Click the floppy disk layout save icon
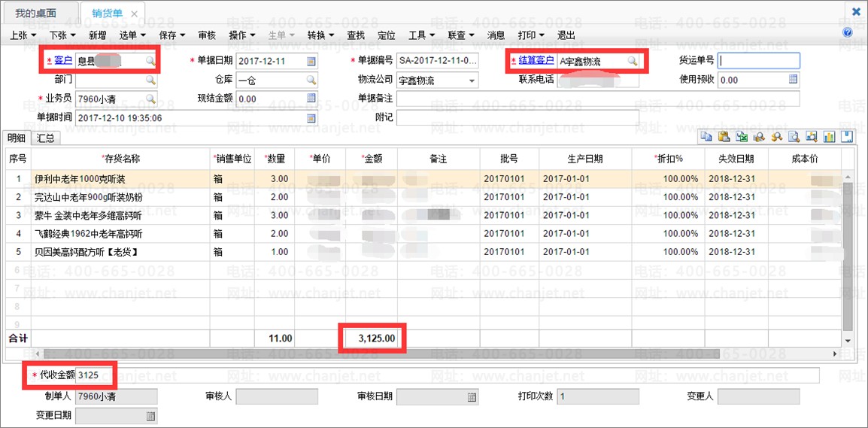868x428 pixels. [847, 137]
